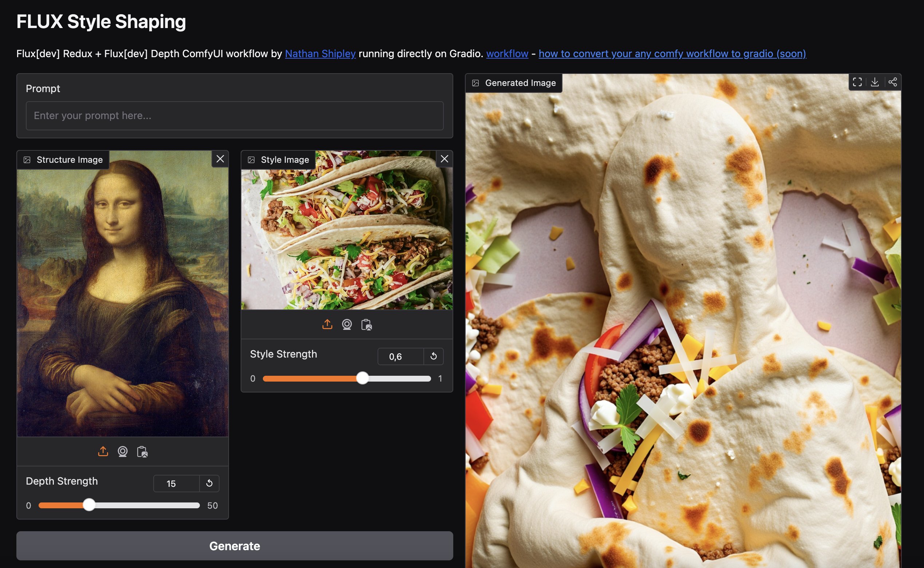Click upload icon under Structure Image
The image size is (924, 568).
(103, 451)
